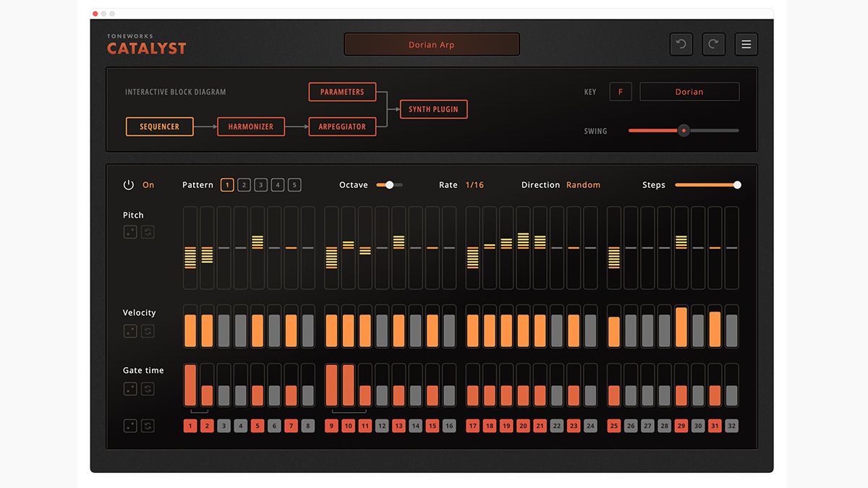Image resolution: width=868 pixels, height=488 pixels.
Task: Click the redo arrow icon
Action: pyautogui.click(x=713, y=44)
